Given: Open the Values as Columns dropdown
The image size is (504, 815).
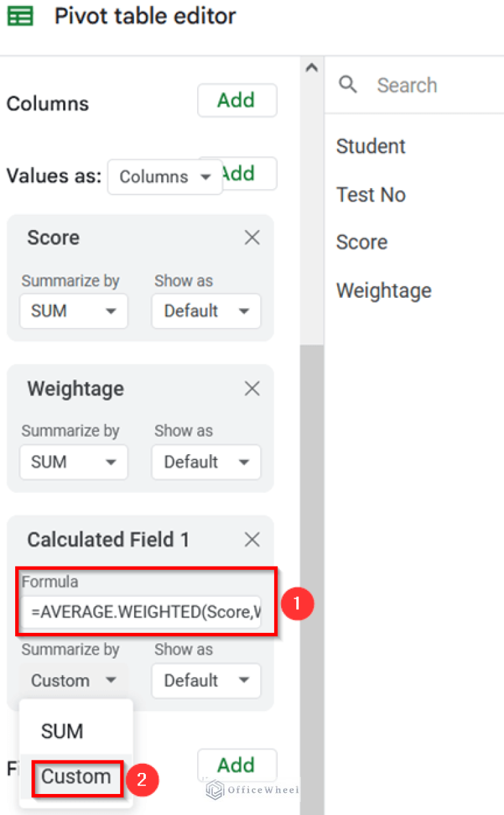Looking at the screenshot, I should tap(164, 176).
